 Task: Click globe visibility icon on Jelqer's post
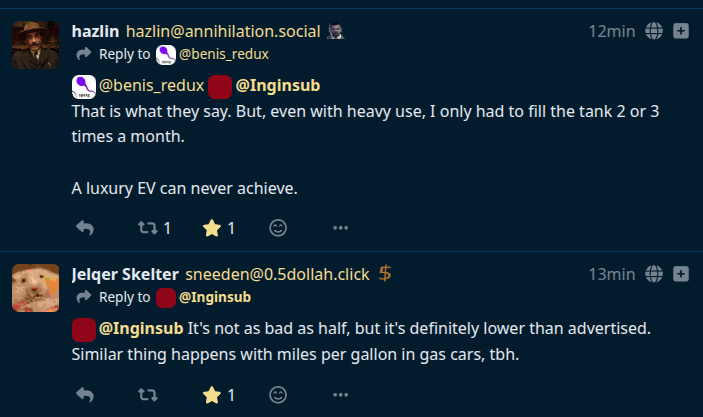click(655, 274)
